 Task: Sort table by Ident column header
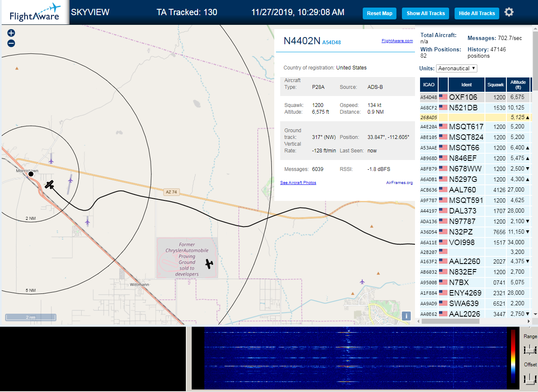(x=466, y=85)
